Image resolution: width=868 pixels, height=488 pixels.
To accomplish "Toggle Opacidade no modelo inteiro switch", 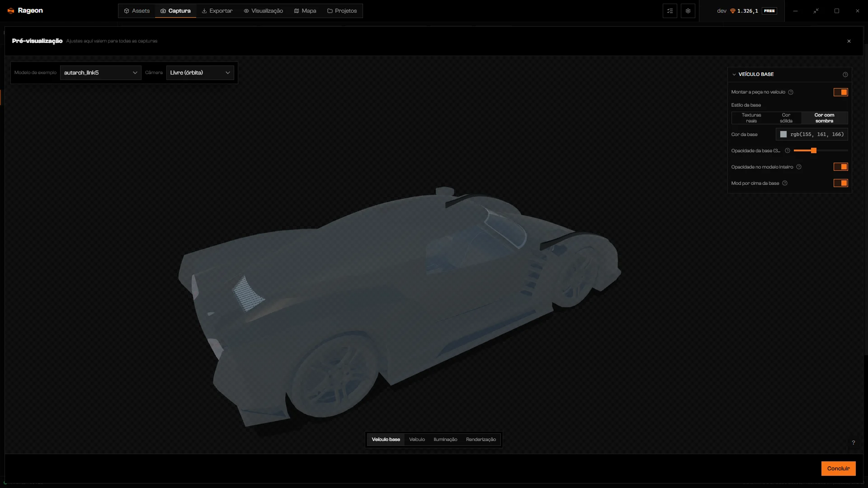I will 841,167.
